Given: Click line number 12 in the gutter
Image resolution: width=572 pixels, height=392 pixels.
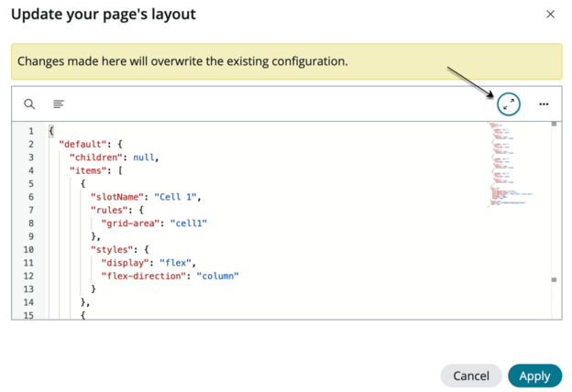Looking at the screenshot, I should pyautogui.click(x=28, y=276).
